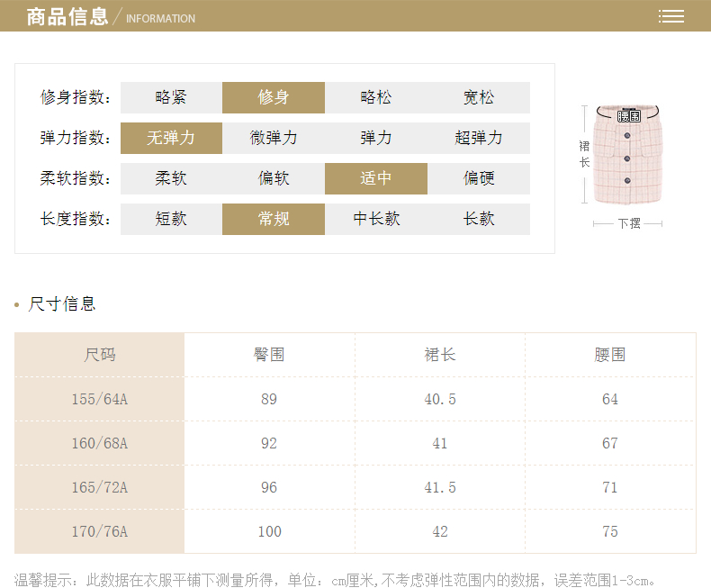This screenshot has height=588, width=711.
Task: Click the 臀围 column header
Action: click(269, 355)
